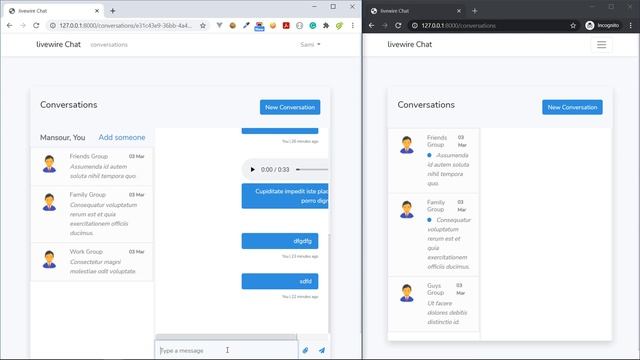Click livewire Chat brand in left window
This screenshot has height=360, width=640.
pyautogui.click(x=58, y=44)
